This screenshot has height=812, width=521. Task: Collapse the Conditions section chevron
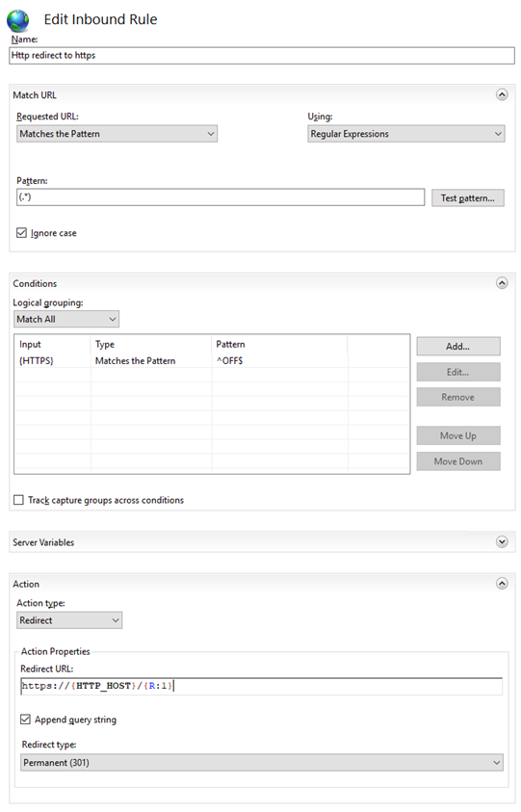[x=502, y=283]
